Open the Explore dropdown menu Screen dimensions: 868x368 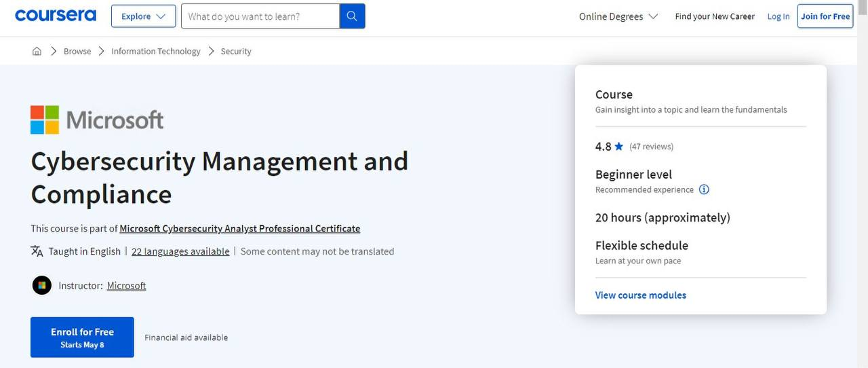point(143,16)
